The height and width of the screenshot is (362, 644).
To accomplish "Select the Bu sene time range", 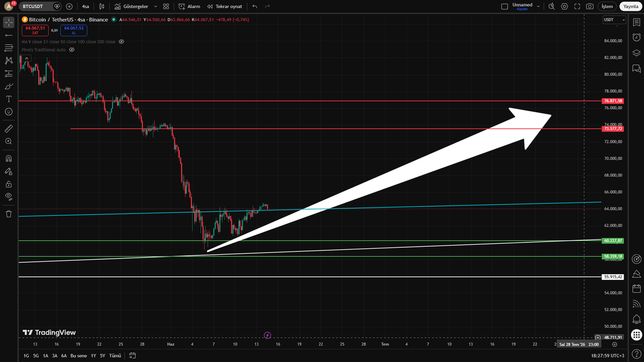I will 78,356.
